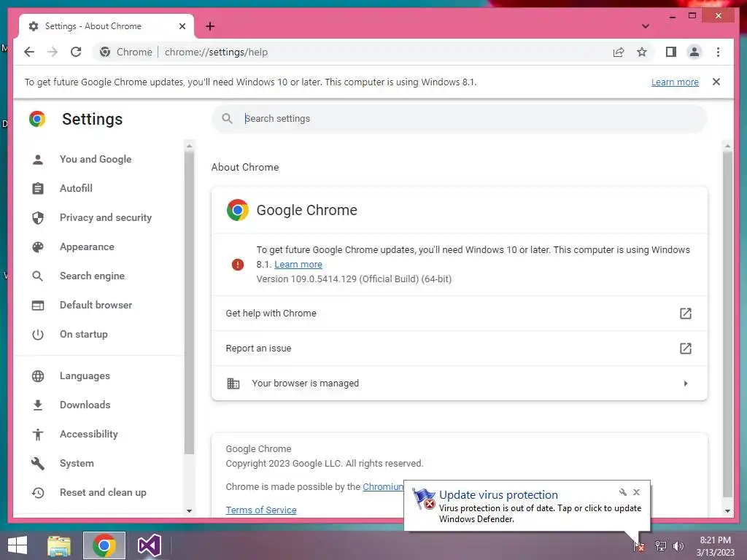Open the tab search chevron

click(x=646, y=26)
